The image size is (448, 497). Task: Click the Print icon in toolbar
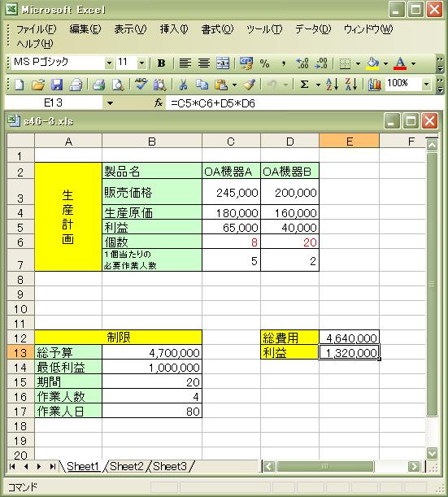tap(98, 85)
